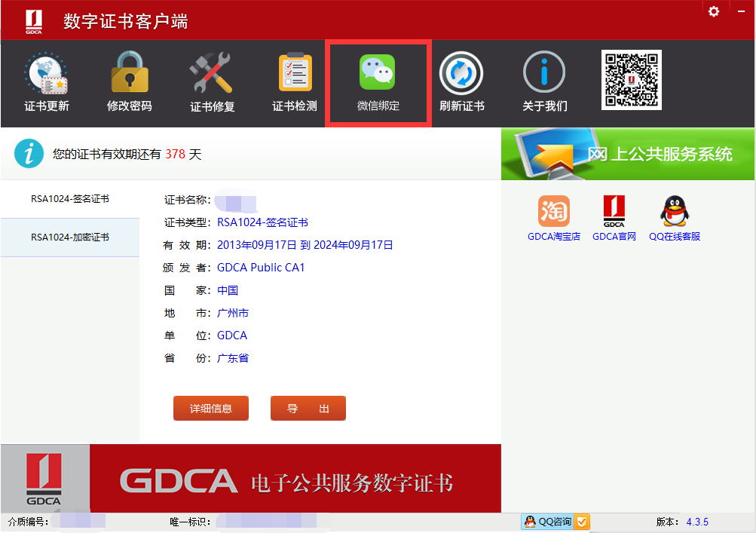Screen dimensions: 756x533
Task: Open 证书更新 certificate update tool
Action: tap(46, 82)
